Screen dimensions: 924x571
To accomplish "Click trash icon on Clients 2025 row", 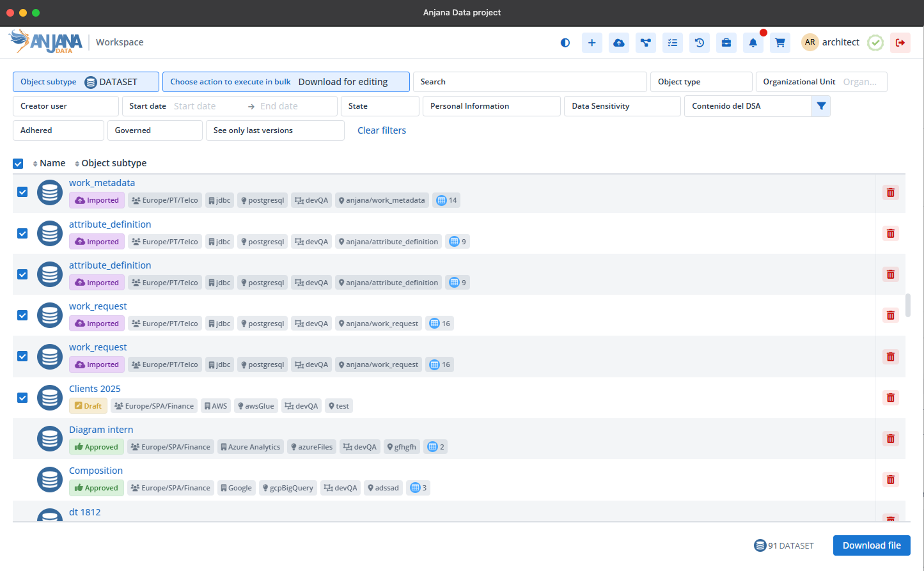I will [x=890, y=398].
